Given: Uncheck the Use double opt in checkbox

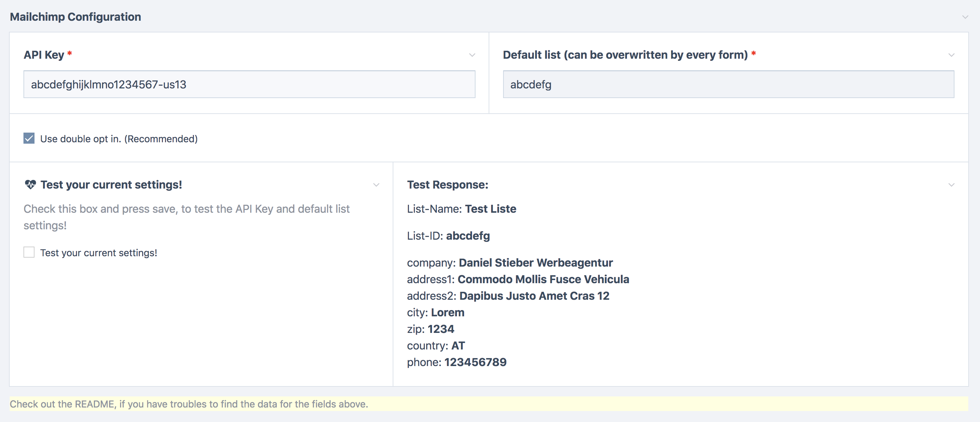Looking at the screenshot, I should (x=29, y=138).
